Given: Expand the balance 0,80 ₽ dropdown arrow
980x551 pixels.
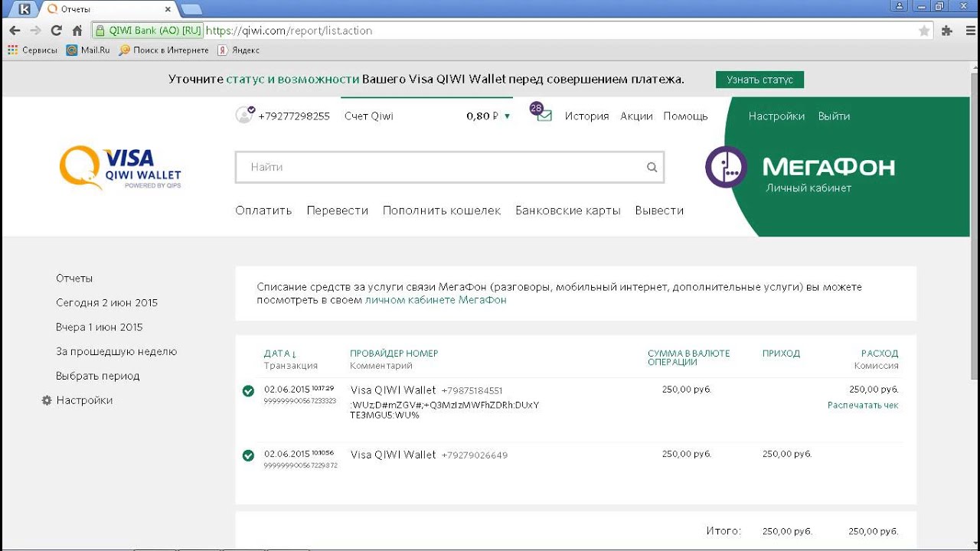Looking at the screenshot, I should (507, 116).
